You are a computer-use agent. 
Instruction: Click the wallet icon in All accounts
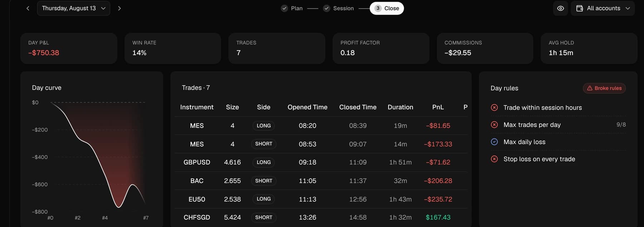tap(580, 8)
